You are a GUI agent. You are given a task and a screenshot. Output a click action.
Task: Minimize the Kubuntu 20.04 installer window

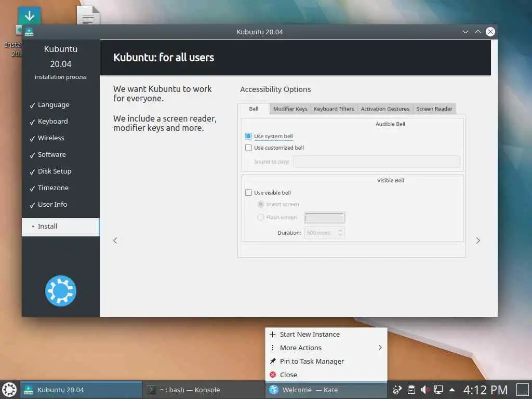click(x=465, y=32)
